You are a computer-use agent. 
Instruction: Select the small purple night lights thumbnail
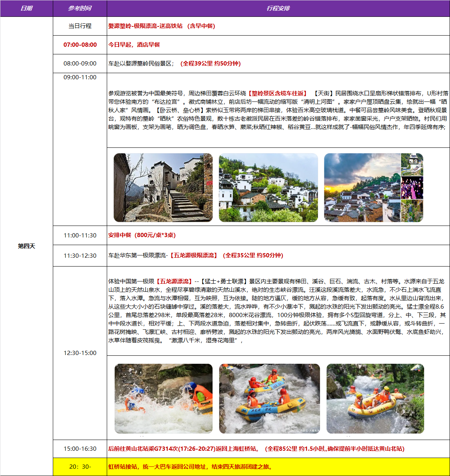tap(412, 188)
